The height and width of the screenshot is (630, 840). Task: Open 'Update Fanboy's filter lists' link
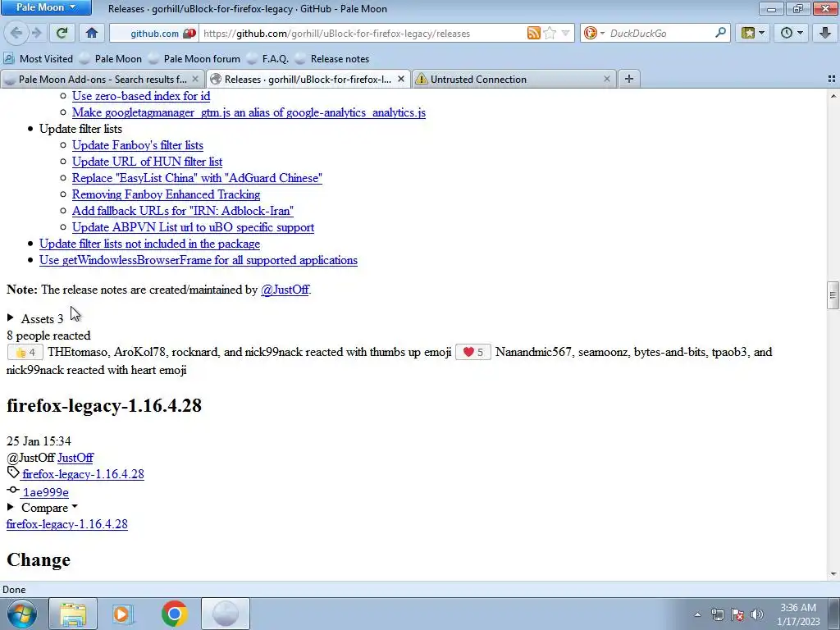pyautogui.click(x=138, y=145)
